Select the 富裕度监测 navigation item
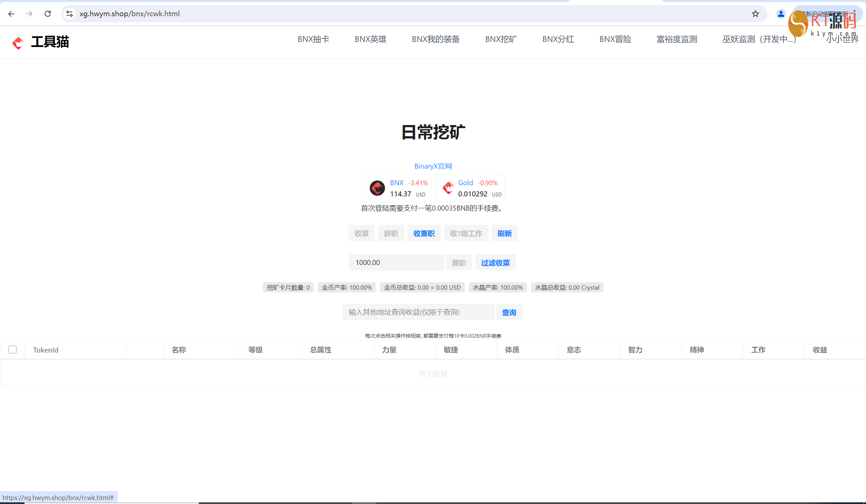866x504 pixels. pyautogui.click(x=676, y=39)
